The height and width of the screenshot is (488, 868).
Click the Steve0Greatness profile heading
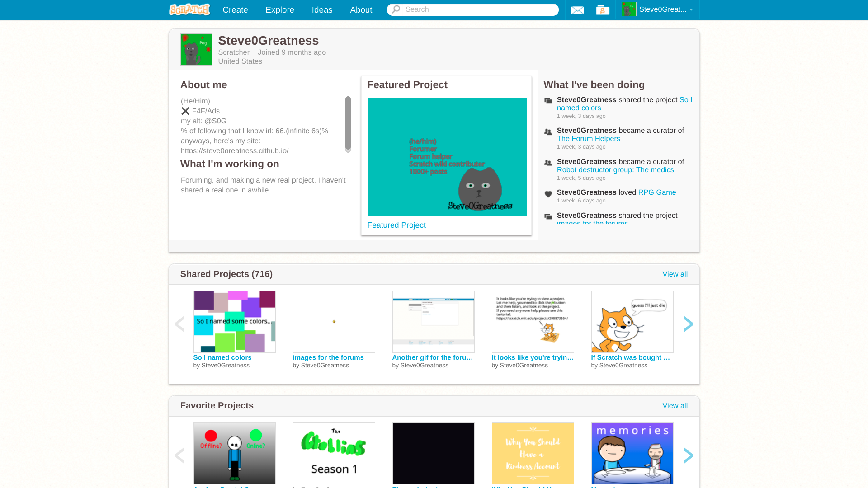268,41
